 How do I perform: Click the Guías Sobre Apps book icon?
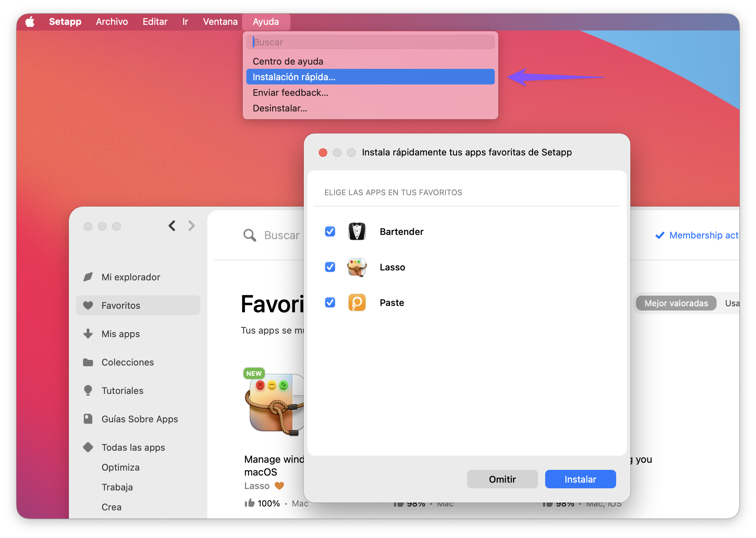(88, 419)
